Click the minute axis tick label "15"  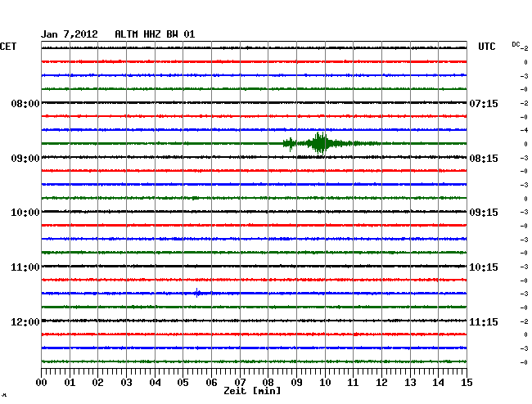(x=467, y=383)
